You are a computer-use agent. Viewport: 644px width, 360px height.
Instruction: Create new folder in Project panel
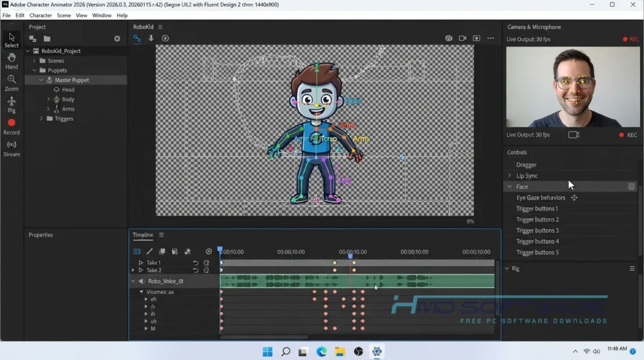47,38
